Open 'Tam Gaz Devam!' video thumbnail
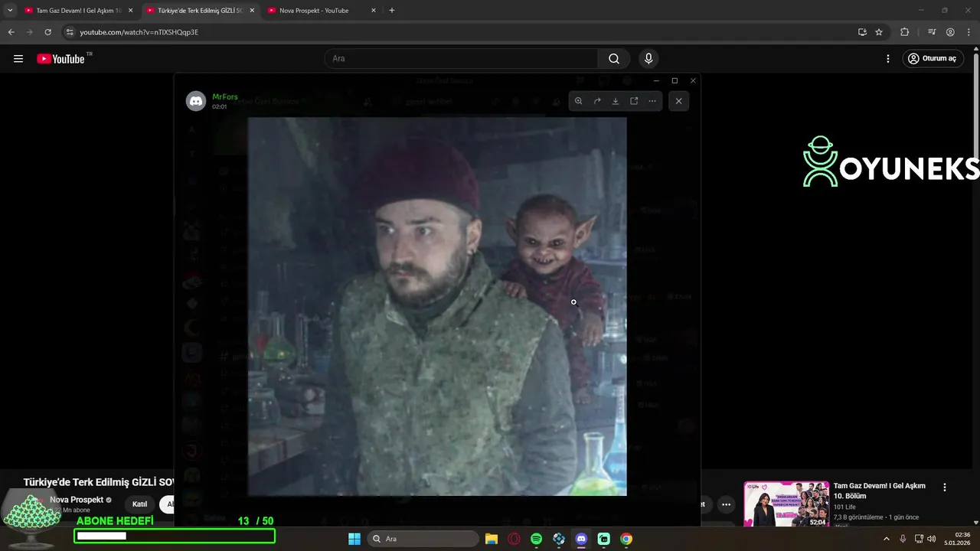 [x=786, y=504]
